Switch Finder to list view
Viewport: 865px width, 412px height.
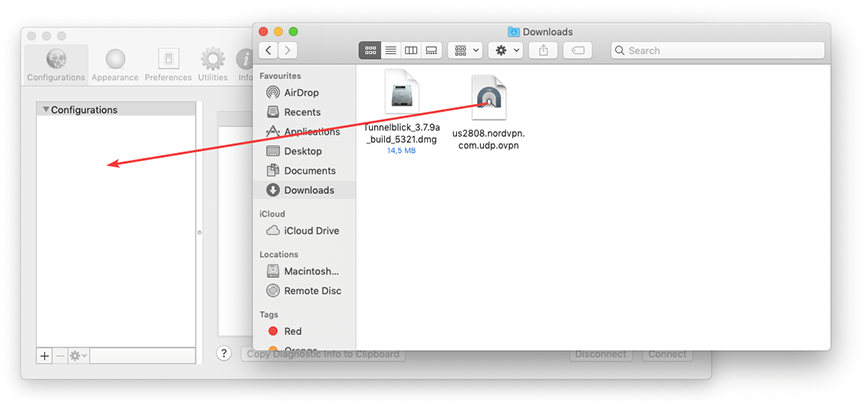click(391, 50)
